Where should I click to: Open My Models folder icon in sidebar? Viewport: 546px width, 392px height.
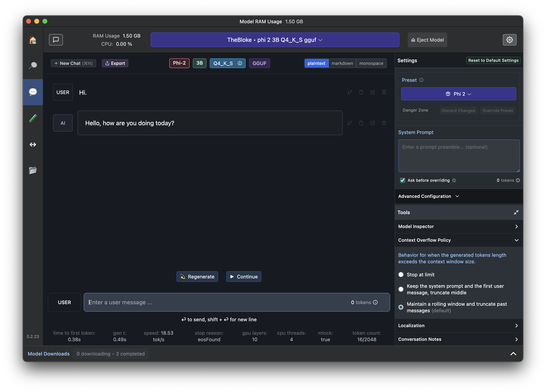(x=33, y=170)
